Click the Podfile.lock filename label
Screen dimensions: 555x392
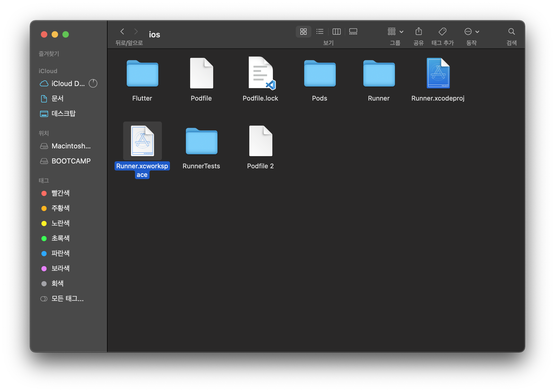261,98
